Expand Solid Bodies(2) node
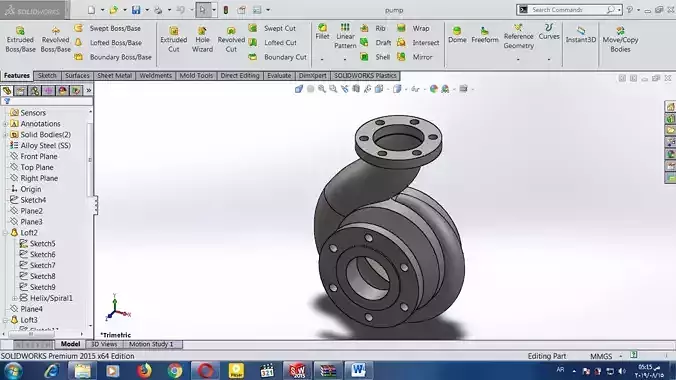The image size is (676, 380). (x=6, y=135)
